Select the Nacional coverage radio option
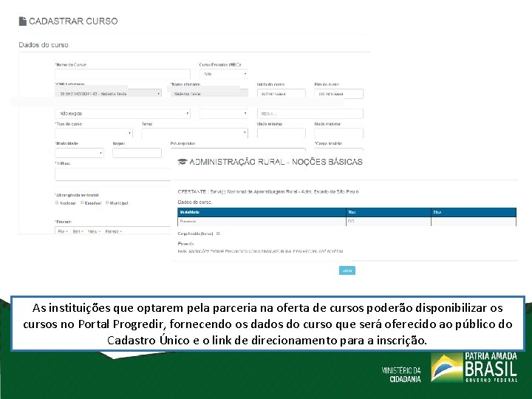This screenshot has width=532, height=399. 57,203
